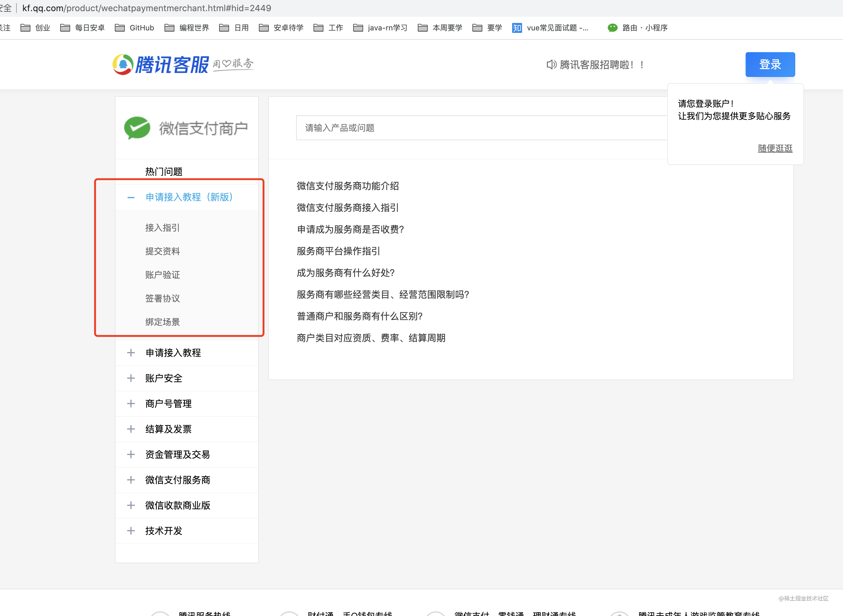Open the 编程世界 bookmark folder
This screenshot has height=616, width=843.
point(187,28)
